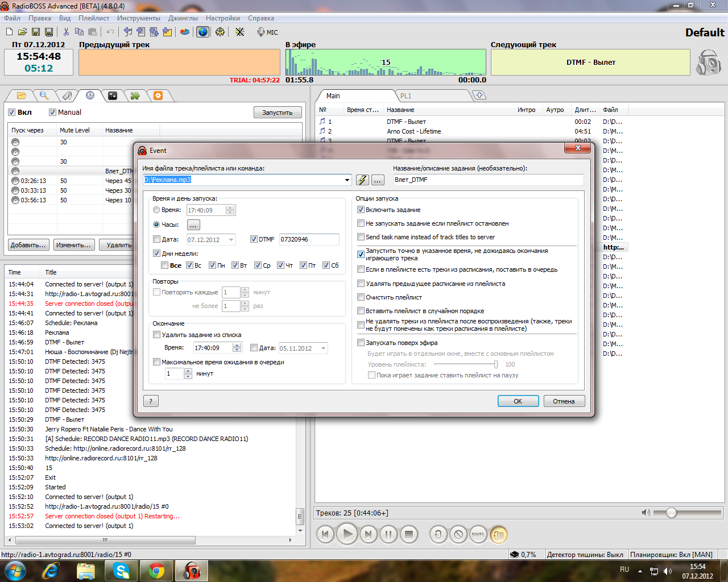Click the previous track playback button

(x=325, y=534)
